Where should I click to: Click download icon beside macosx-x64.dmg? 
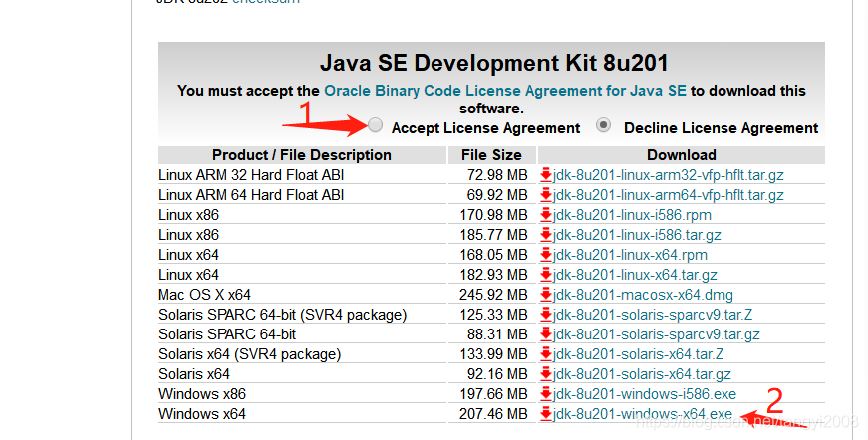pos(546,295)
